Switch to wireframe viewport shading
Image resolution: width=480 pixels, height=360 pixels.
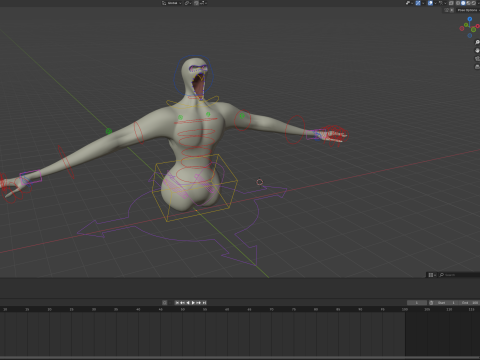(x=458, y=3)
